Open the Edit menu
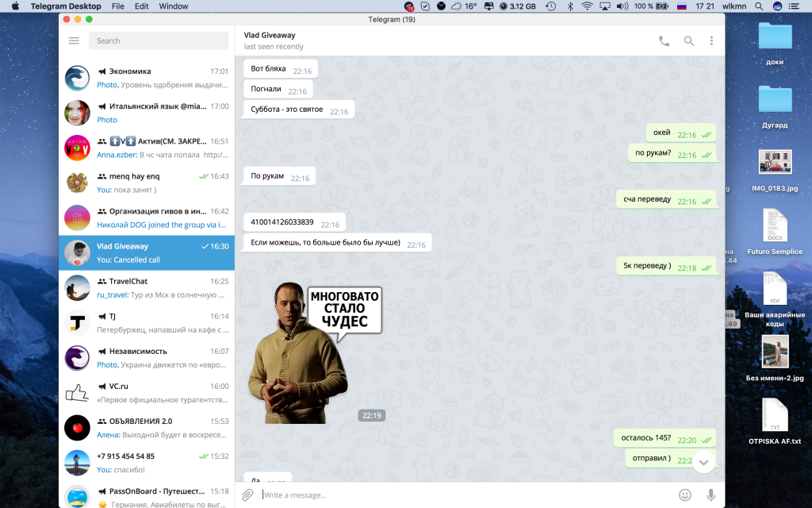The height and width of the screenshot is (508, 812). click(141, 6)
